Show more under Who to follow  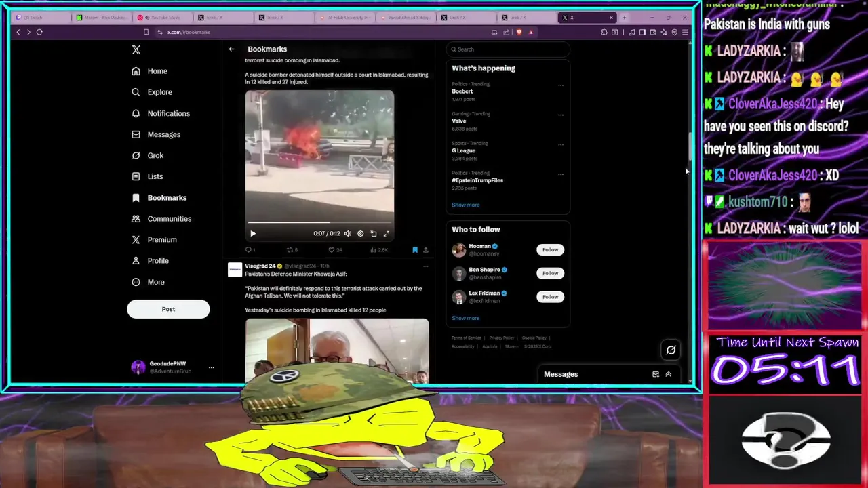(466, 318)
